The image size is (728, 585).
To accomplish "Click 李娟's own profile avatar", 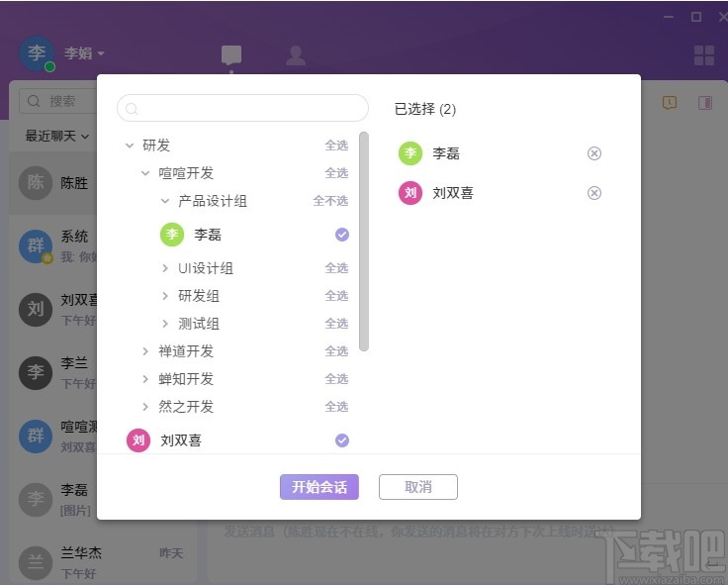I will 37,53.
